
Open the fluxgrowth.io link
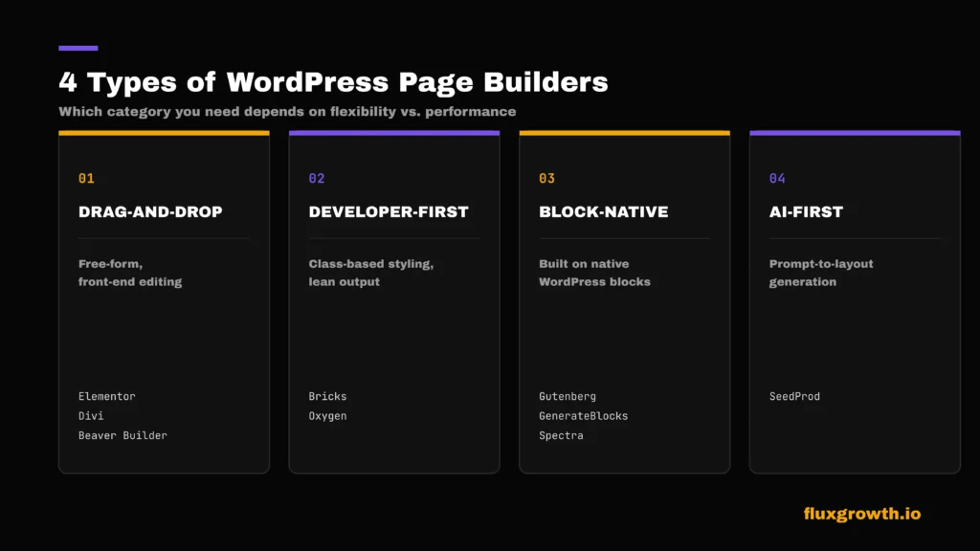coord(862,514)
